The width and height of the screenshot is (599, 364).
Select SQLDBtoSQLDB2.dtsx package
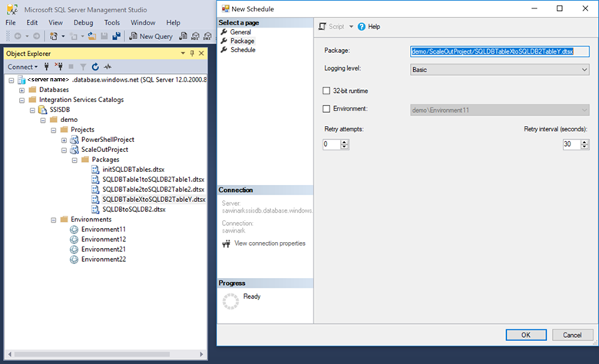coord(134,210)
